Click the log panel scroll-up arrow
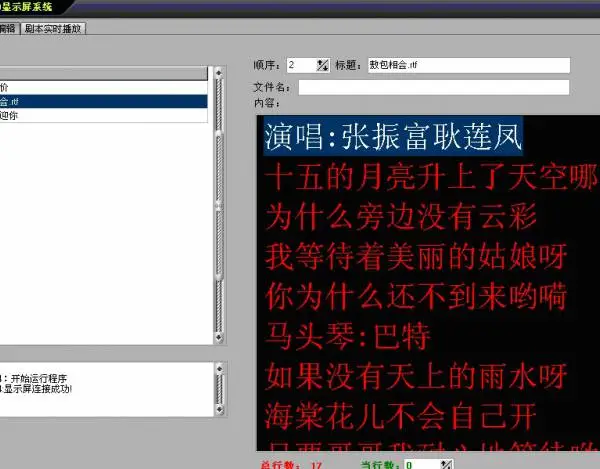 point(219,369)
